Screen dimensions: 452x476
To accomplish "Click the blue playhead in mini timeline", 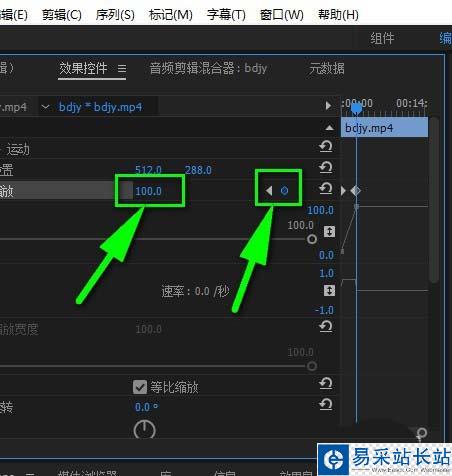I will [x=356, y=108].
